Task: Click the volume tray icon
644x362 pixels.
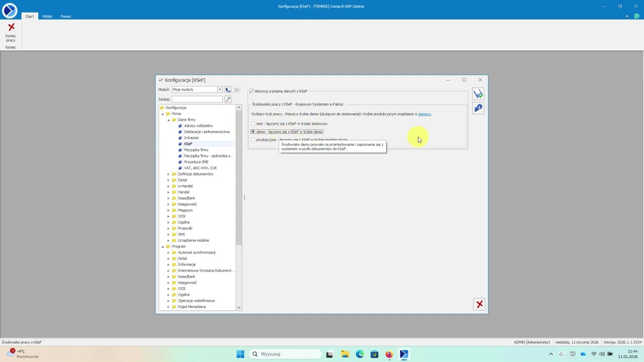Action: pyautogui.click(x=602, y=354)
